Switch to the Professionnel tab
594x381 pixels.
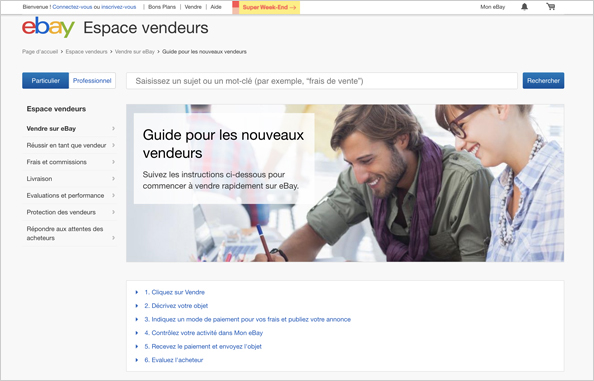(x=92, y=81)
